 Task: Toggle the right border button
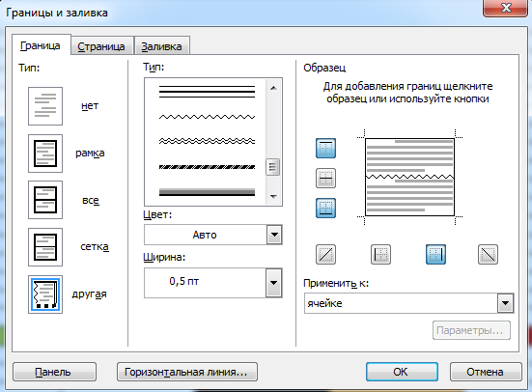coord(435,254)
